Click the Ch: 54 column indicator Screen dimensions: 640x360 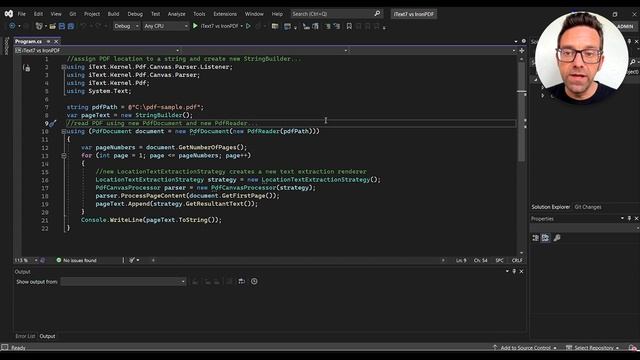click(x=480, y=260)
